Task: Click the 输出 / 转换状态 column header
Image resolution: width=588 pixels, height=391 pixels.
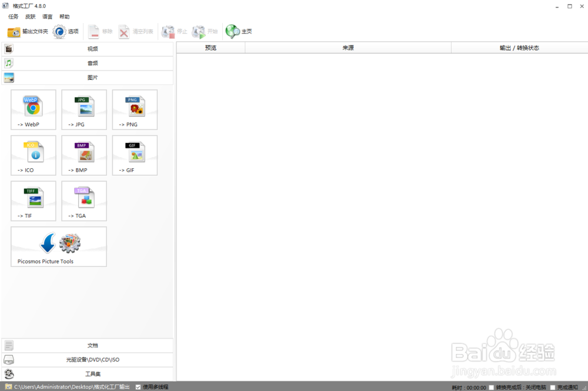Action: [x=519, y=48]
